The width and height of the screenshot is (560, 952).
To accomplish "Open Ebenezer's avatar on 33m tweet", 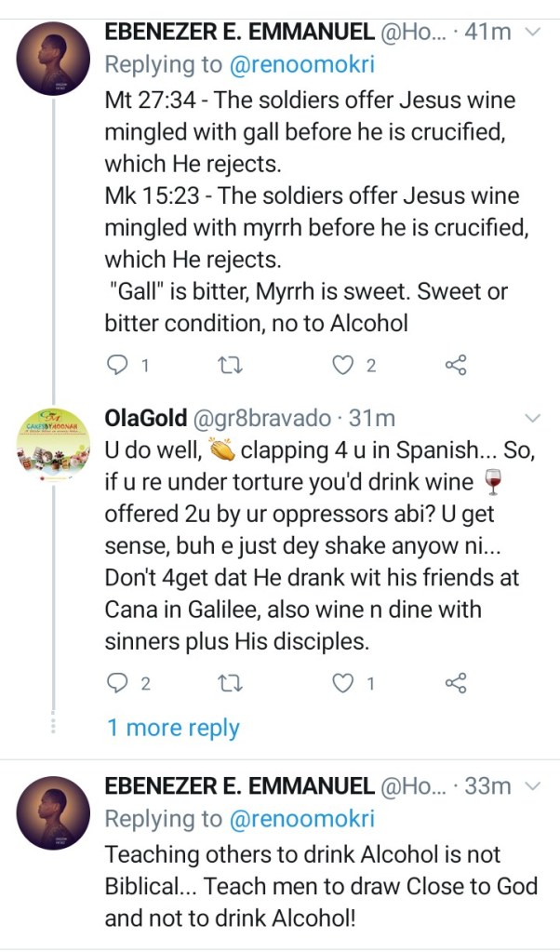I will tap(54, 811).
